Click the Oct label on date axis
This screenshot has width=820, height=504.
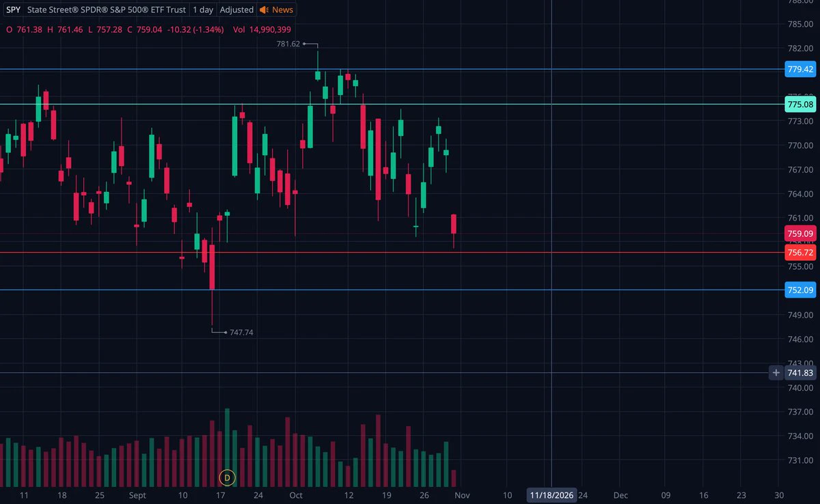point(297,494)
